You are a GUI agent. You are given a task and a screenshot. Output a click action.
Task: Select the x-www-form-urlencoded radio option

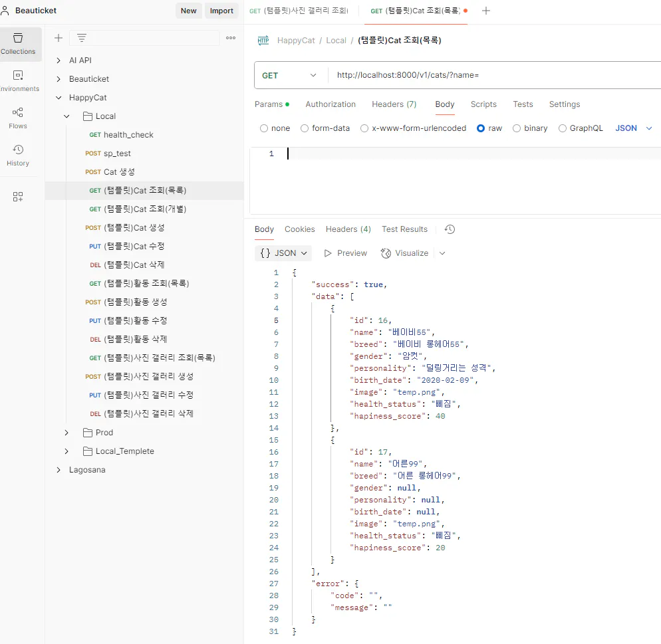point(364,128)
